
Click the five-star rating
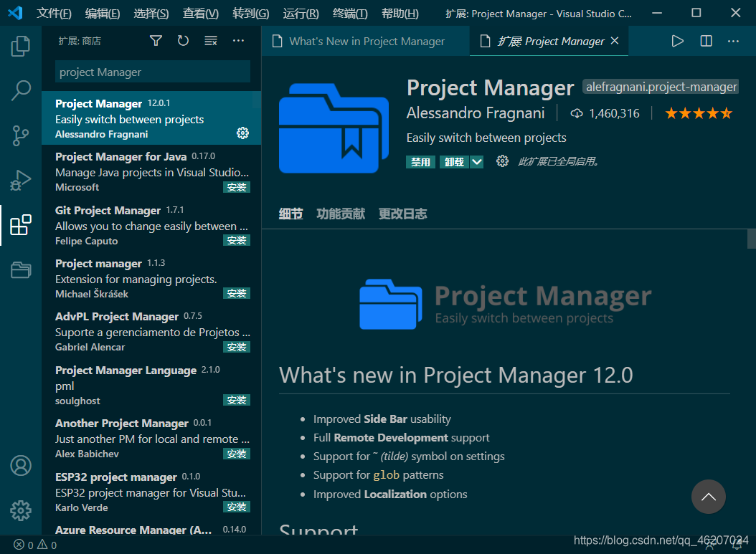click(699, 114)
